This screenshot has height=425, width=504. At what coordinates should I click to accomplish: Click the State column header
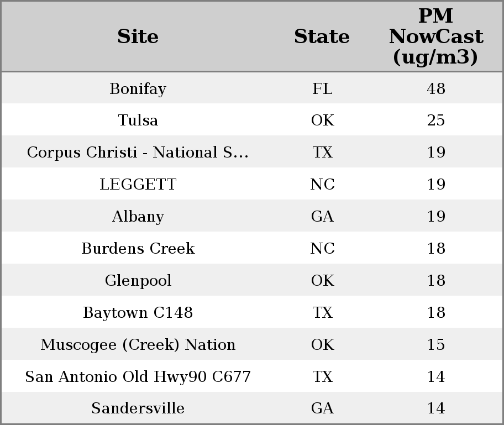(322, 36)
